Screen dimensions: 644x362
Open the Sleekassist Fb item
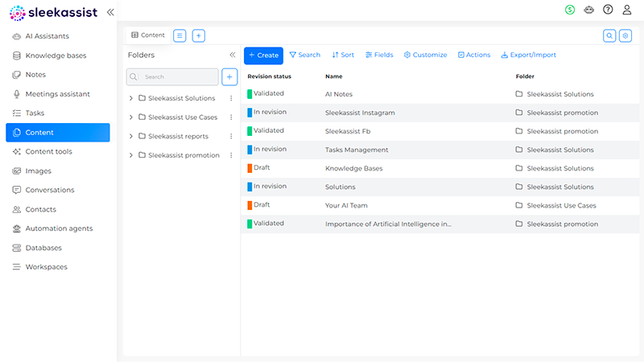348,131
